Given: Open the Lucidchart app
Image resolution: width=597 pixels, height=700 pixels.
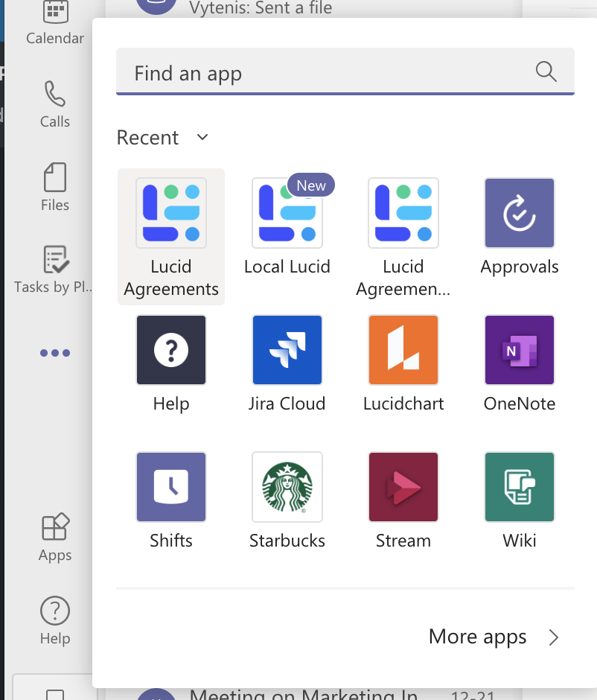Looking at the screenshot, I should click(x=403, y=364).
